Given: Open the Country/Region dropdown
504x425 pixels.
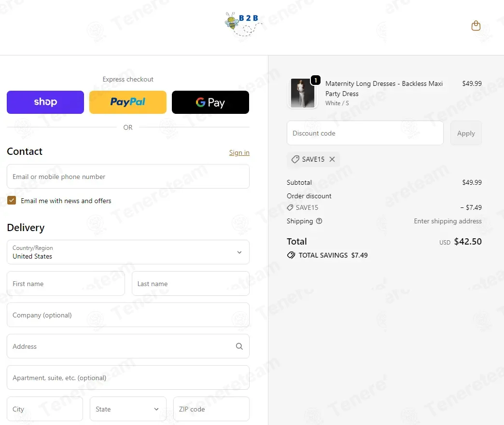Looking at the screenshot, I should (128, 252).
